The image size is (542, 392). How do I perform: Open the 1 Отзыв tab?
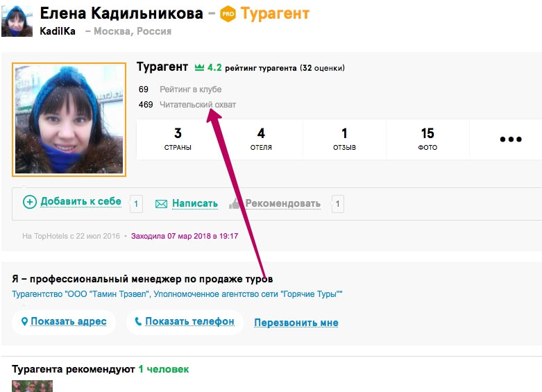pos(344,139)
